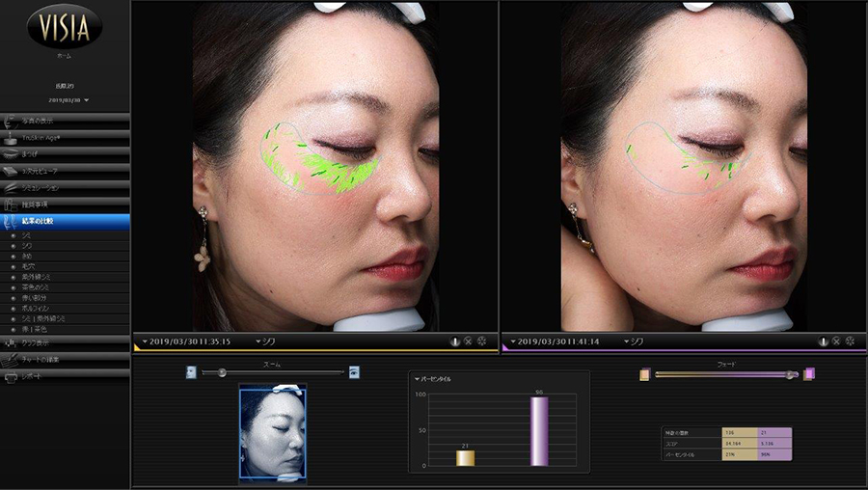Image resolution: width=868 pixels, height=490 pixels.
Task: Click the gear settings icon in right image toolbar
Action: pos(850,340)
